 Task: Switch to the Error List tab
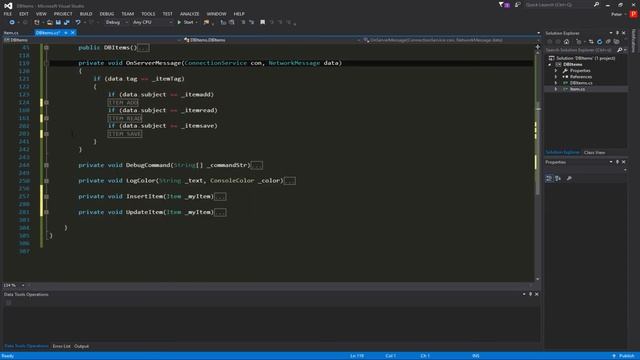62,346
